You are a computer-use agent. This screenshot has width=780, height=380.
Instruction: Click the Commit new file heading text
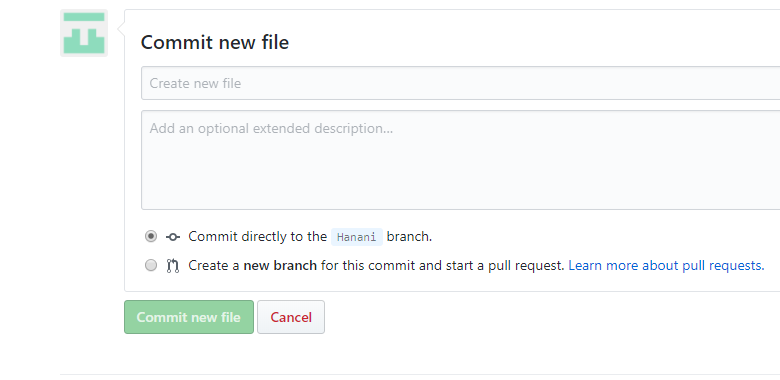click(215, 42)
